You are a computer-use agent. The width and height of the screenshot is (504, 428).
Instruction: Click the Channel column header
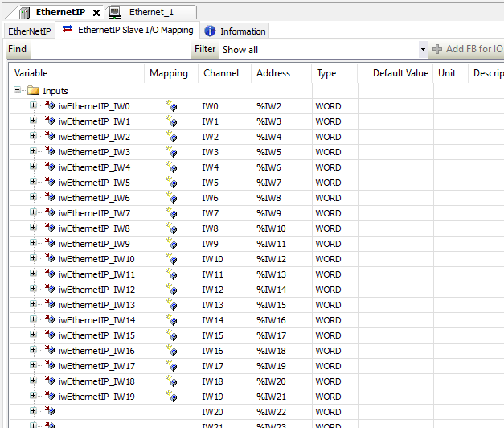[x=225, y=73]
